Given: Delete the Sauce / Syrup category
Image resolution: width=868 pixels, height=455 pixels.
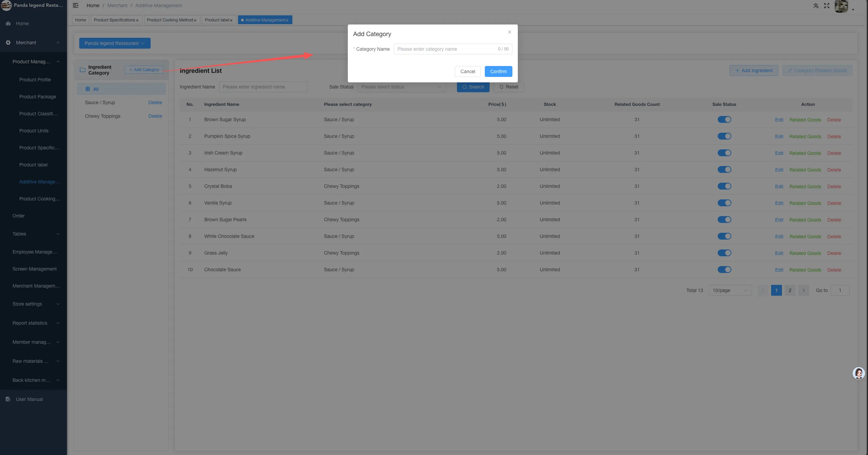Looking at the screenshot, I should [155, 102].
